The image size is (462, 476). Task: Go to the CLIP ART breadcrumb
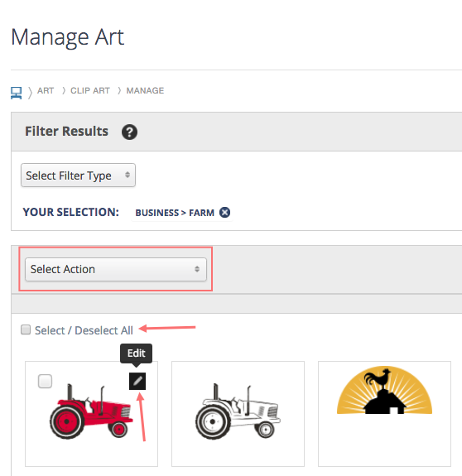pos(90,91)
